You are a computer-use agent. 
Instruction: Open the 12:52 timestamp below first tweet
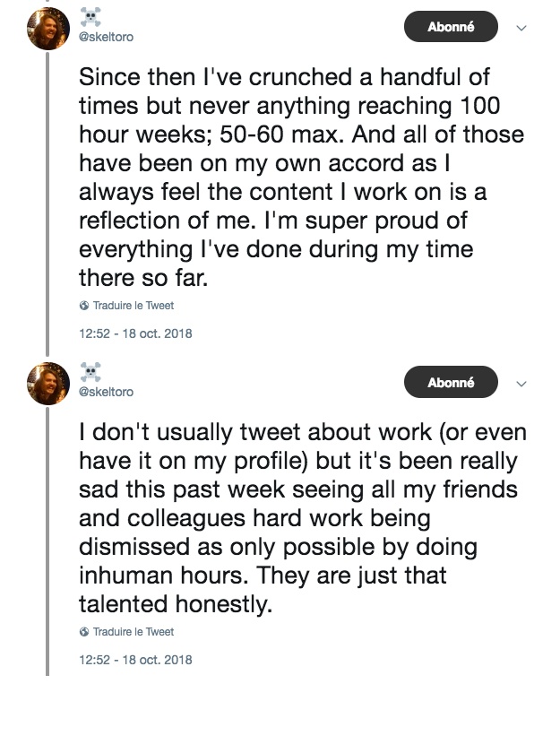tap(135, 333)
